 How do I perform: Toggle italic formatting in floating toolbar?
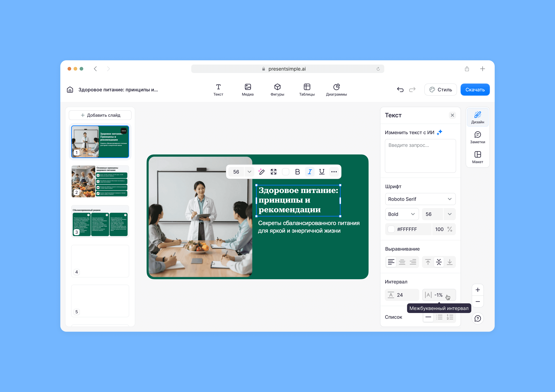point(310,172)
